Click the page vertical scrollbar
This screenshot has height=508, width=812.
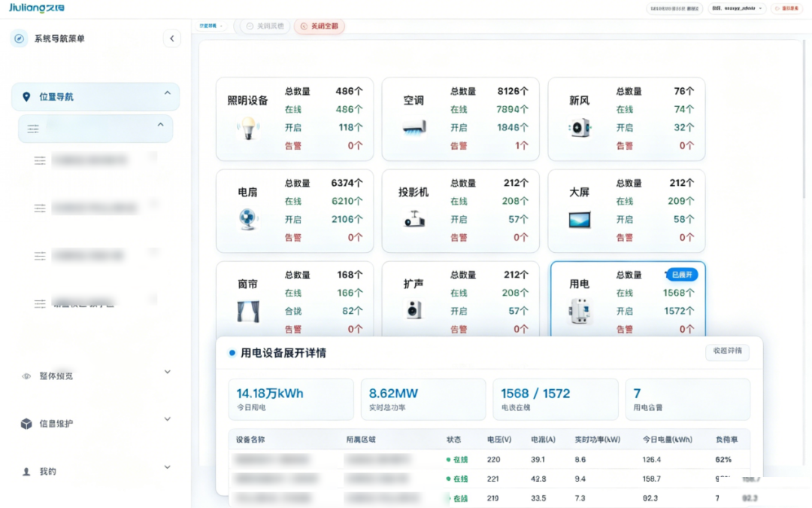tap(804, 119)
